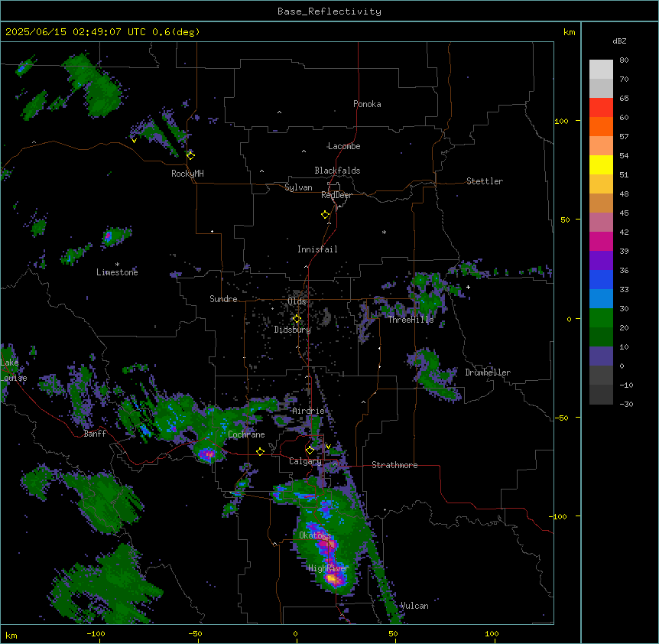This screenshot has width=659, height=644.
Task: Click the asterisk marker east of Innisfail
Action: (384, 232)
